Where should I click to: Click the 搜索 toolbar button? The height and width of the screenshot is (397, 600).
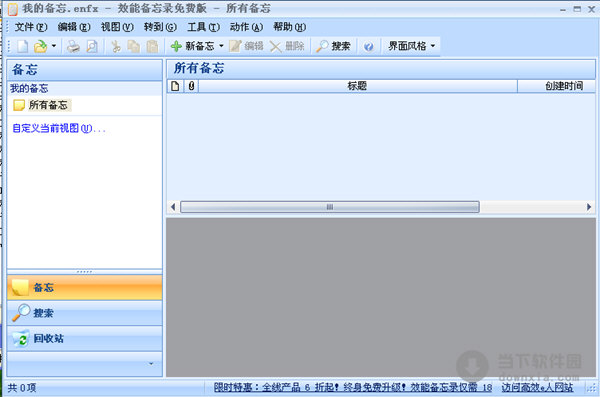[x=333, y=46]
